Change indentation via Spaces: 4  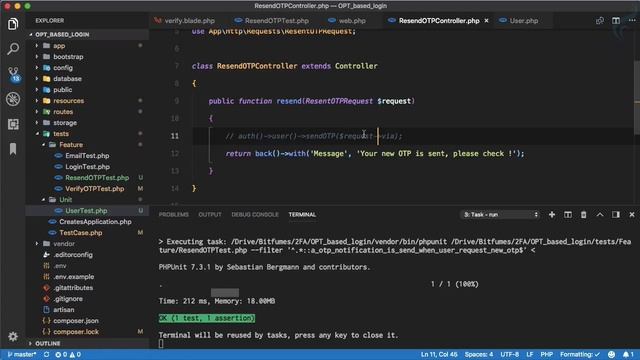tap(479, 355)
